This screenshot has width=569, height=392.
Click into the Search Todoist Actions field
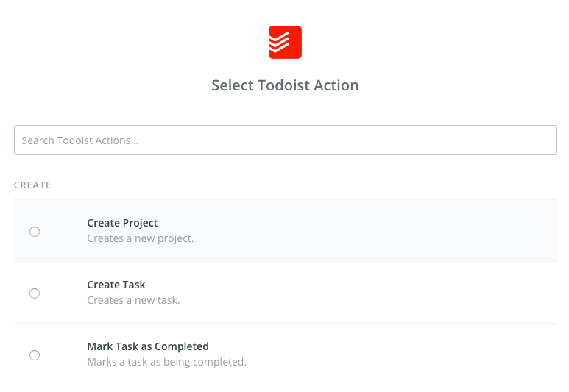285,140
